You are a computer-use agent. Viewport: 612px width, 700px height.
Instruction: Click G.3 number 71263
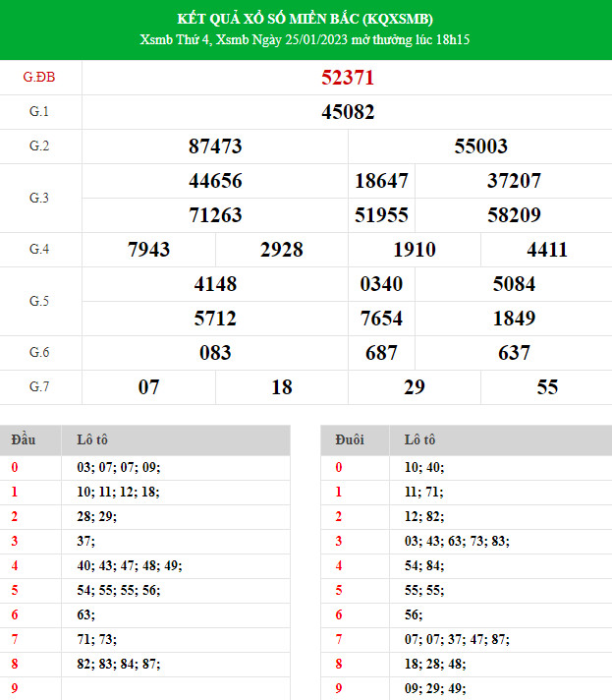tap(215, 215)
